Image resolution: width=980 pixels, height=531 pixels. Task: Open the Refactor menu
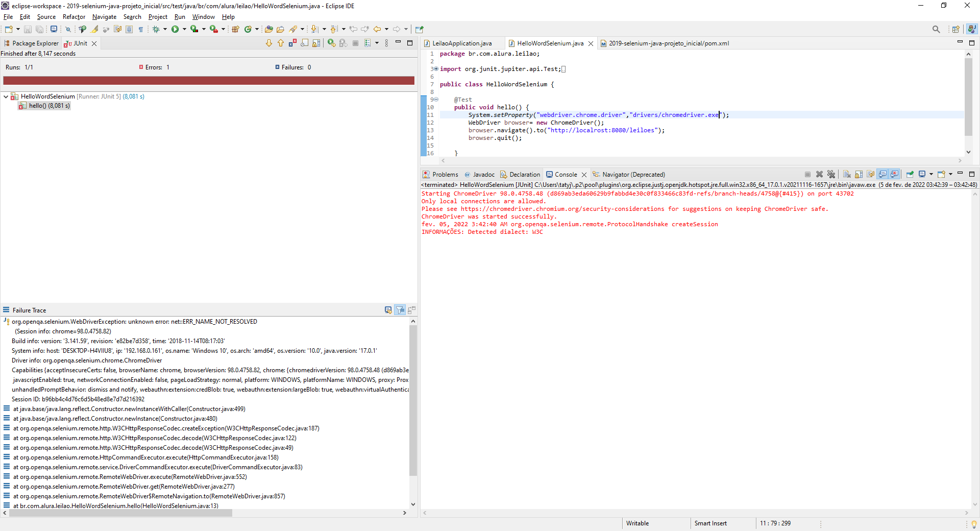[x=74, y=17]
